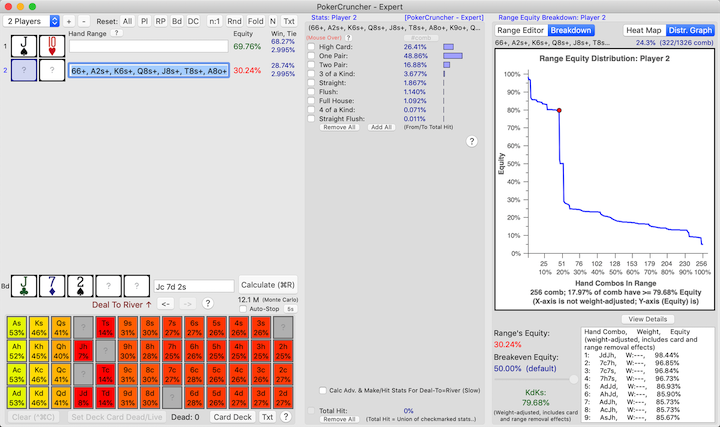Check the Straight Flush checkbox
Screen dimensions: 720x427
pyautogui.click(x=311, y=118)
